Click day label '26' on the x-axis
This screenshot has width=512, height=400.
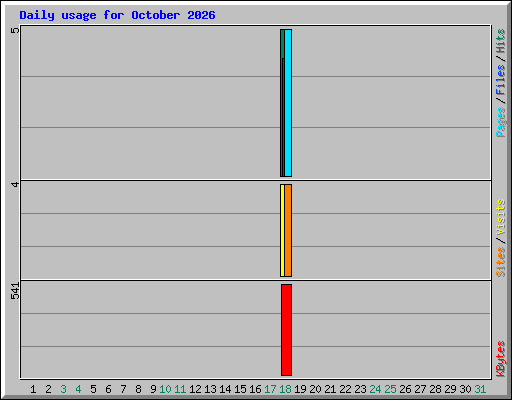405,389
